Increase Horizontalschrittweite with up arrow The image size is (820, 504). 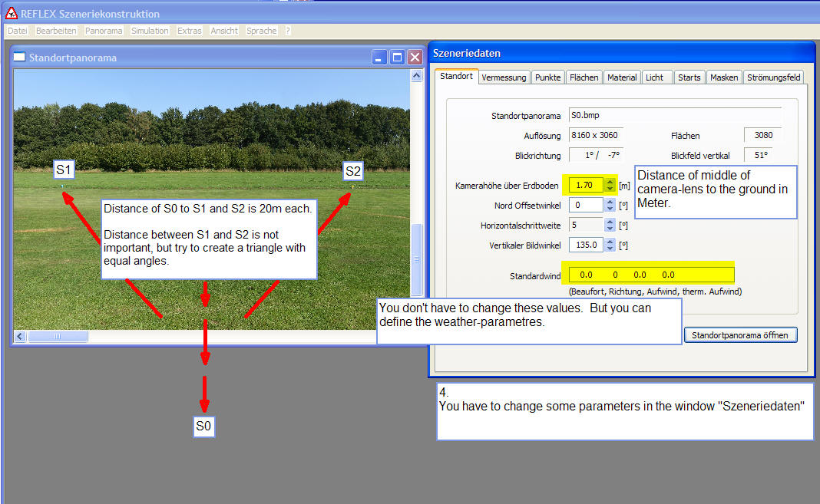coord(610,222)
